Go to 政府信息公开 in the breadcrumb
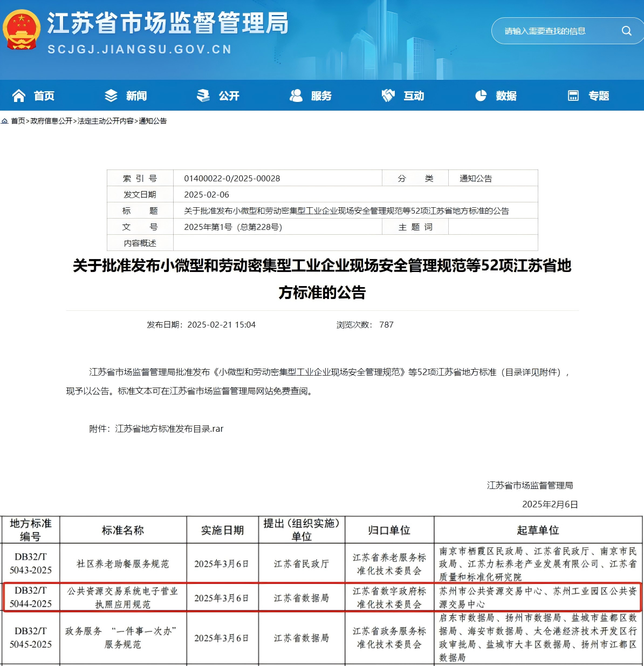The image size is (644, 666). (51, 121)
